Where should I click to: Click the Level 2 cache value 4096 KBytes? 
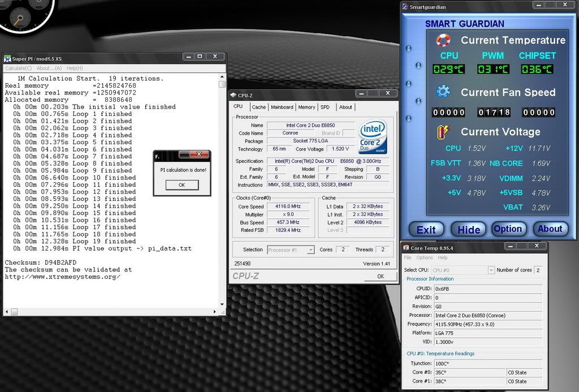tap(368, 222)
